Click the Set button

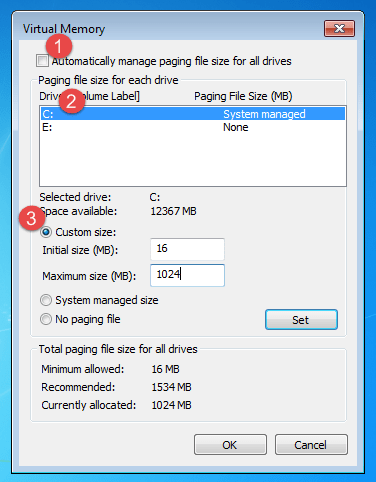(x=301, y=320)
